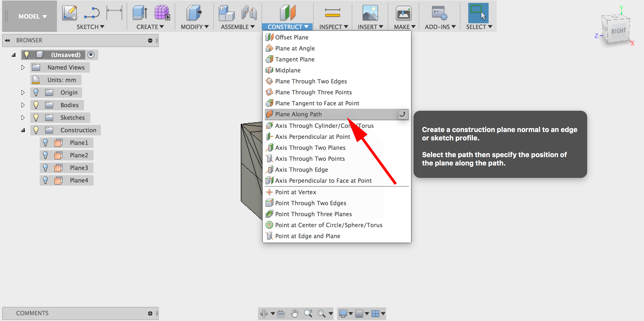Toggle visibility bulb of Plane3

point(45,168)
